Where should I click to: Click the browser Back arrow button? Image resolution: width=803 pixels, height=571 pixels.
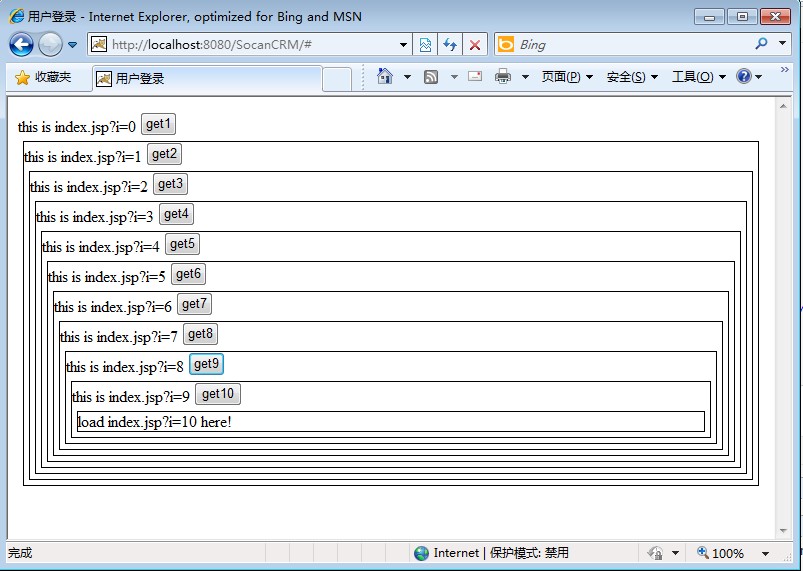[21, 44]
